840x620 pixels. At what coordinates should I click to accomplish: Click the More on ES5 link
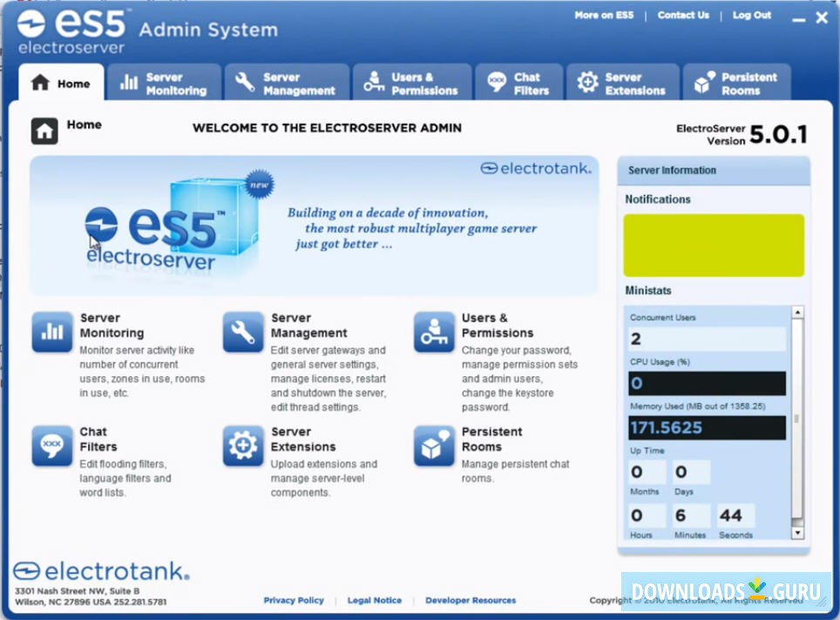tap(604, 15)
